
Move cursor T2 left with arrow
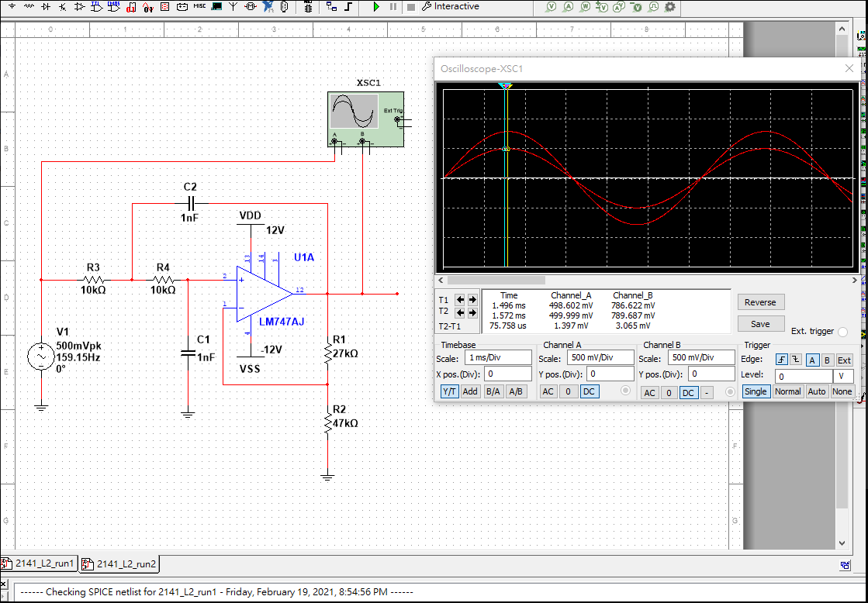pos(460,312)
